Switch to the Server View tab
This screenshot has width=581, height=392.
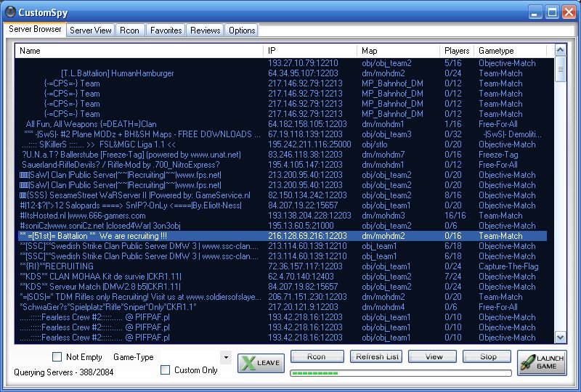(x=91, y=30)
